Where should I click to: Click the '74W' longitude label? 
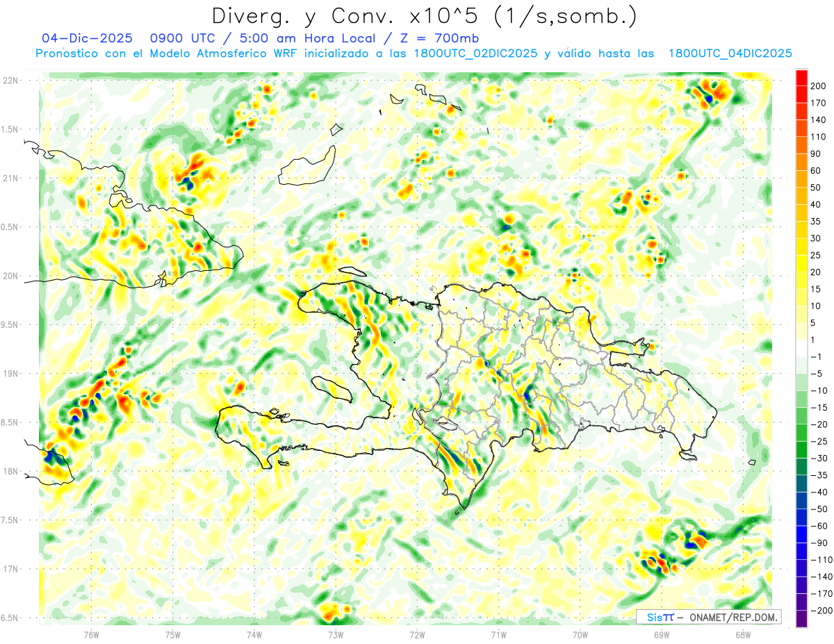tap(254, 634)
